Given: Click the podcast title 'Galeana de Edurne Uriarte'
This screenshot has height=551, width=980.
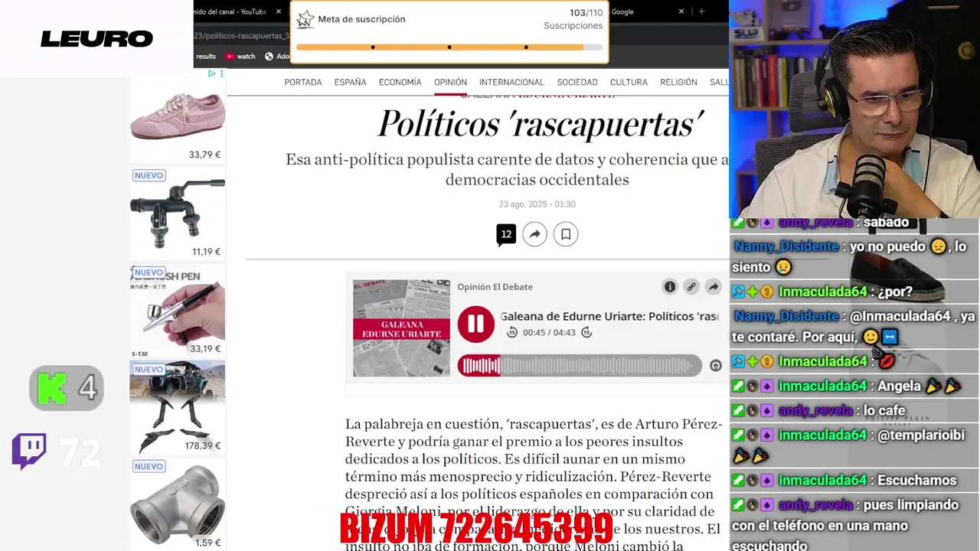Looking at the screenshot, I should [609, 316].
